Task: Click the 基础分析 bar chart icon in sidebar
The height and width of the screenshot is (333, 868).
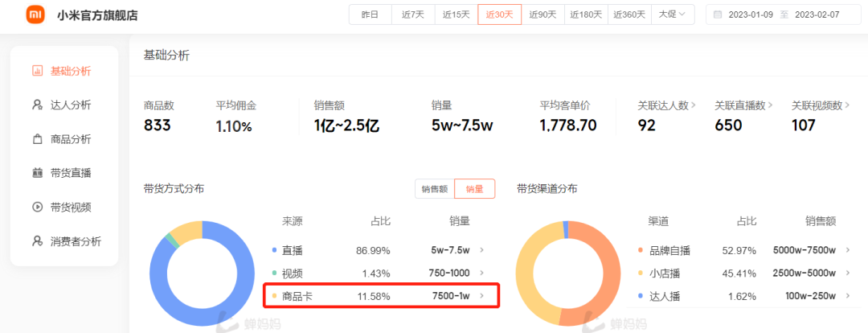Action: 38,71
